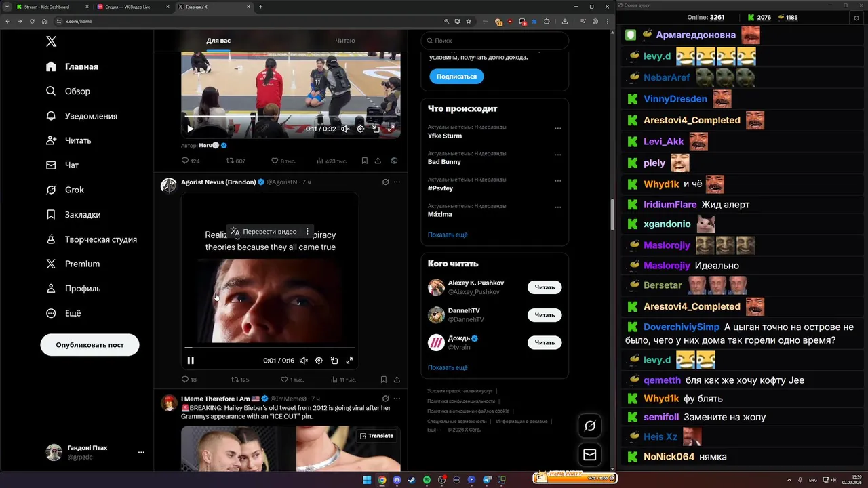Viewport: 868px width, 488px height.
Task: Open more options for #Psvfey trend
Action: (558, 181)
